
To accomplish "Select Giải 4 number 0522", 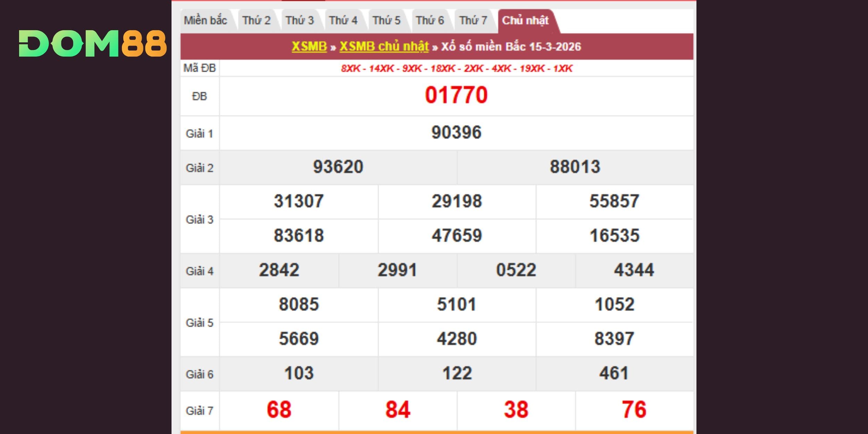I will click(x=516, y=270).
